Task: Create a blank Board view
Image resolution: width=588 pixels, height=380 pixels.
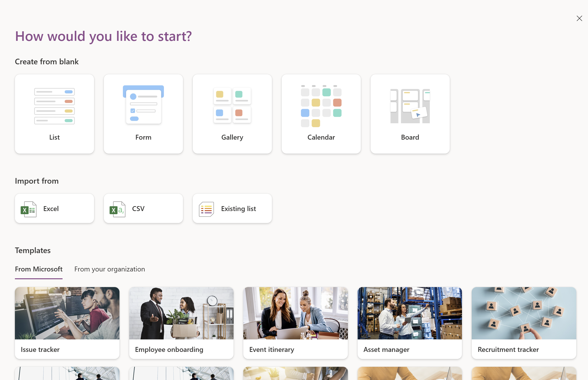Action: (x=410, y=113)
